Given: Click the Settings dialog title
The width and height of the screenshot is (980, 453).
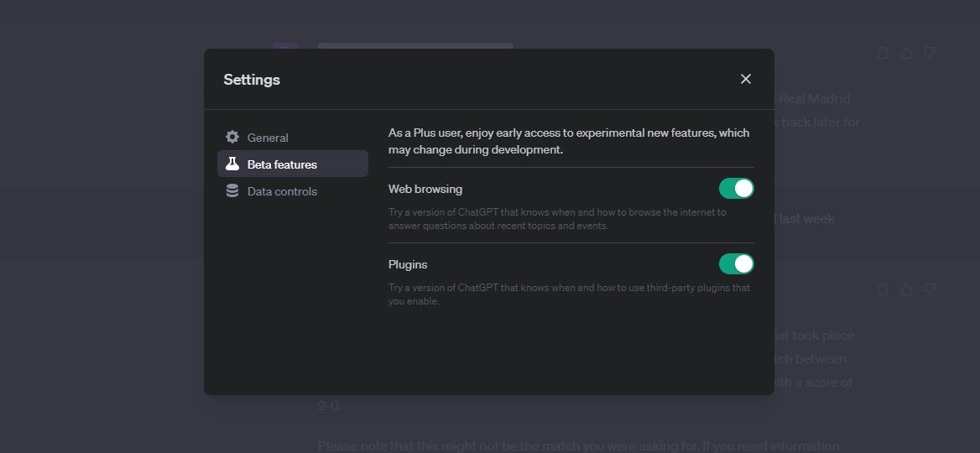Looking at the screenshot, I should click(252, 80).
